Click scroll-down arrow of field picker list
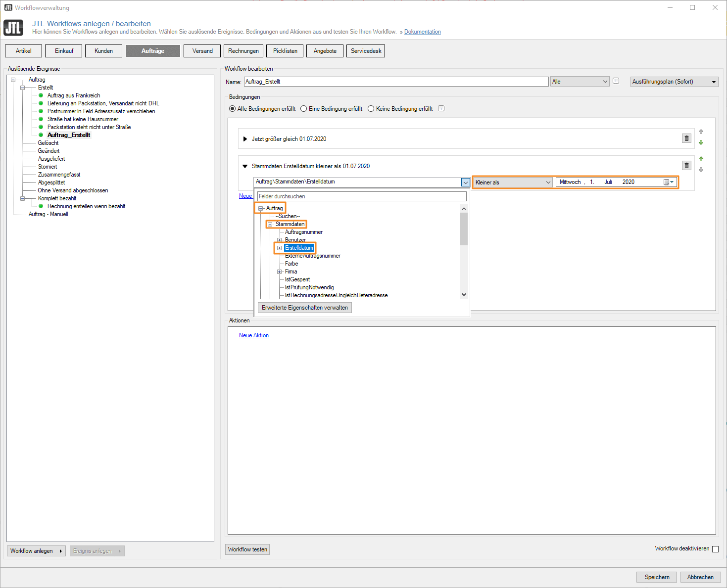 click(464, 295)
